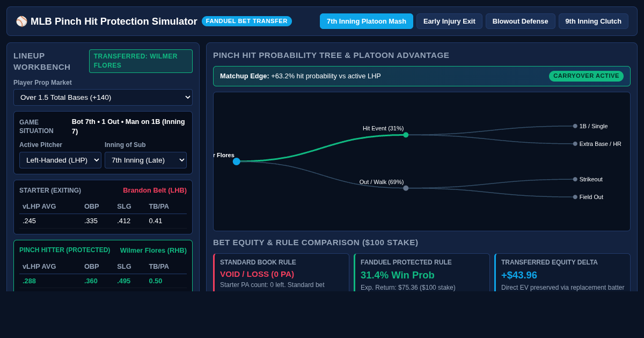
Task: Click the gray Out / Walk node
Action: [406, 188]
